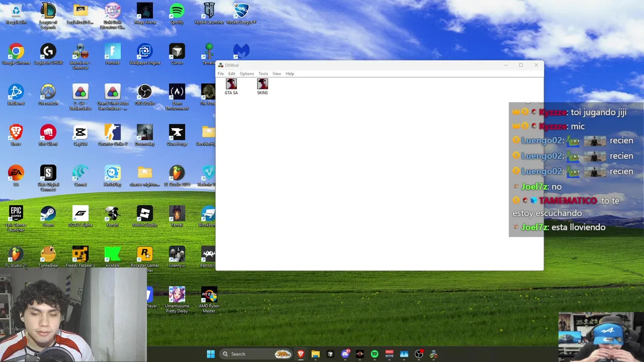Viewport: 644px width, 362px height.
Task: Select the CapCut desktop shortcut
Action: [80, 135]
